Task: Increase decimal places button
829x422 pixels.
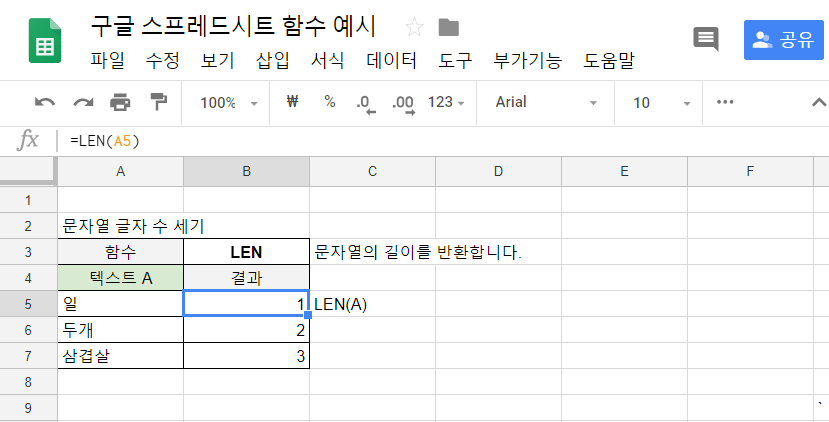Action: pyautogui.click(x=403, y=103)
